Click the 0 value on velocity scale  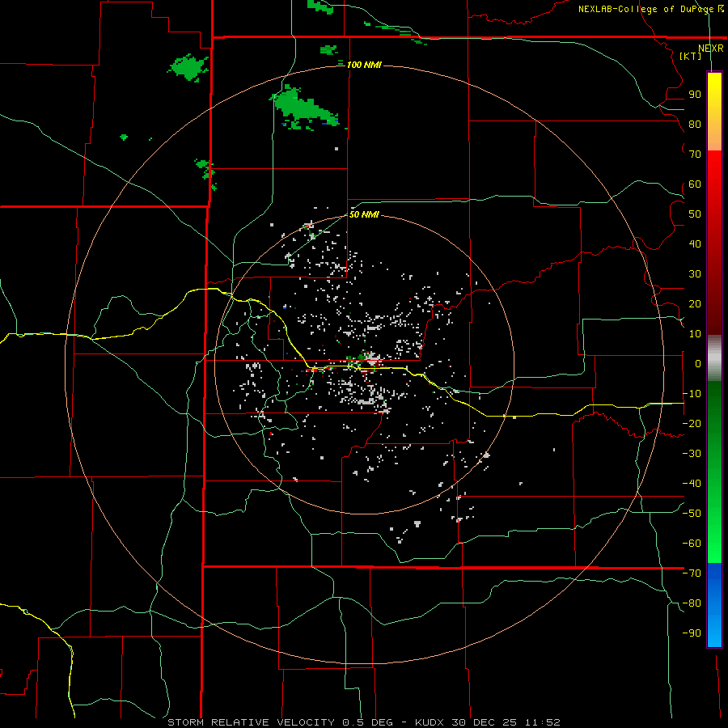(698, 364)
